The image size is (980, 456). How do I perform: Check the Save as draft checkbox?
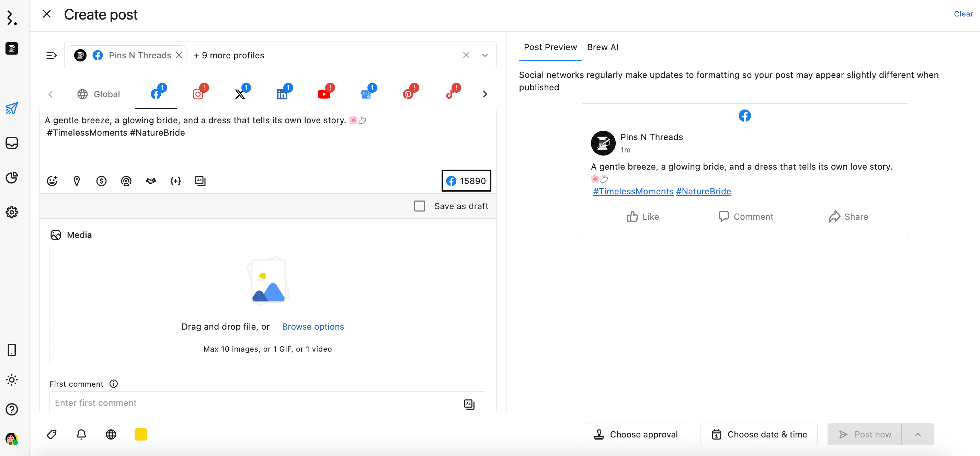[x=419, y=206]
